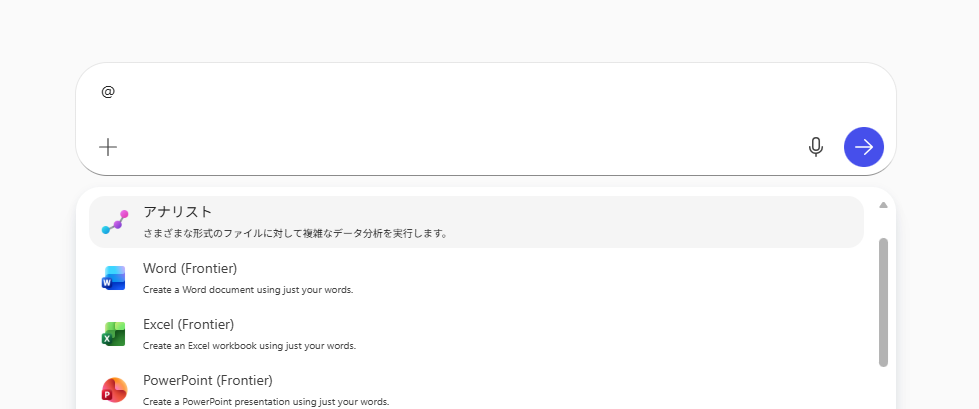Choose Excel (Frontier) from the list
Image resolution: width=979 pixels, height=409 pixels.
[x=188, y=324]
